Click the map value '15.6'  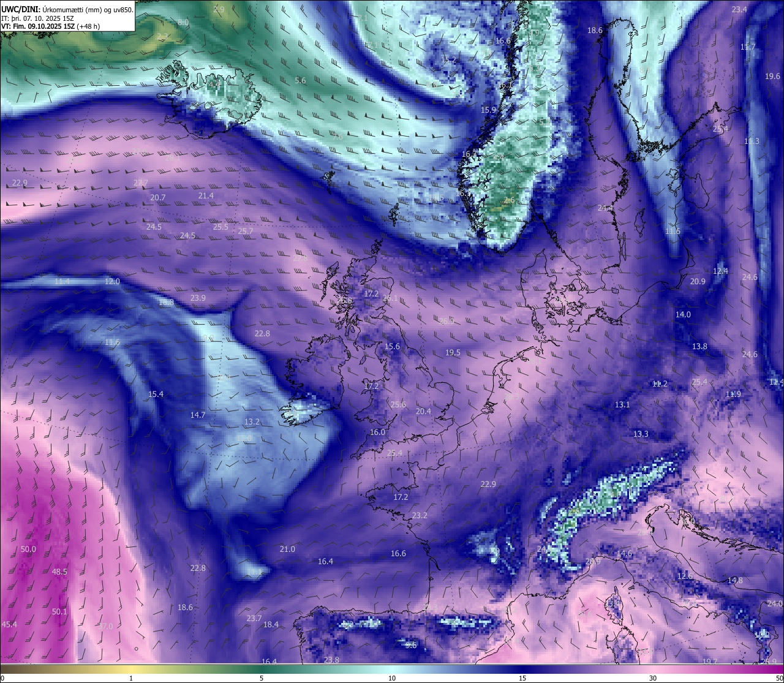tap(392, 347)
